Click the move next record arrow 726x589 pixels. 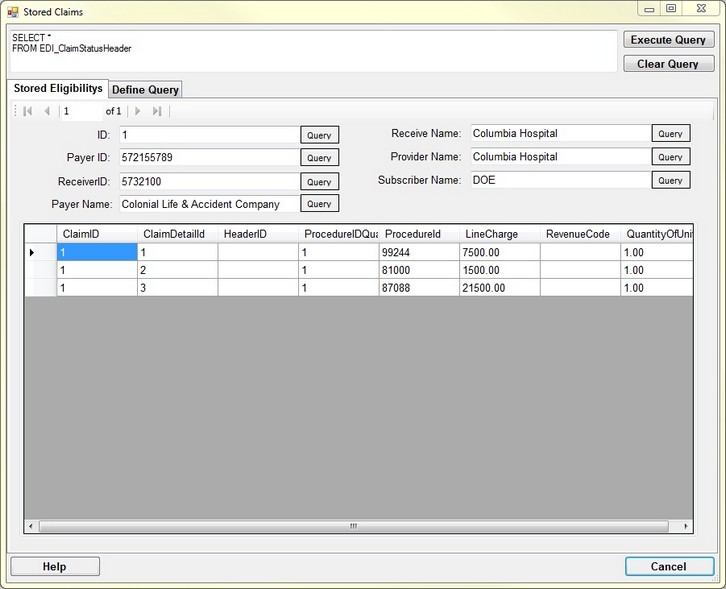click(138, 111)
